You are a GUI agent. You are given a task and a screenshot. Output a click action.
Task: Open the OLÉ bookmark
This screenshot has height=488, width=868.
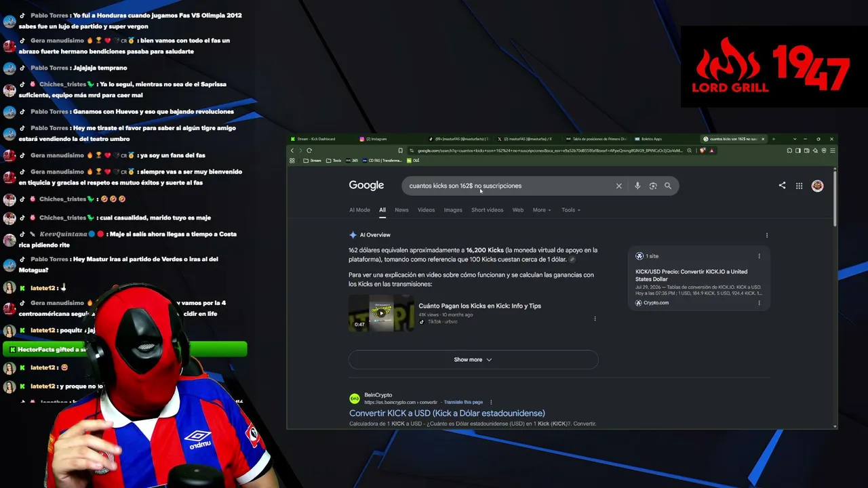click(x=413, y=161)
